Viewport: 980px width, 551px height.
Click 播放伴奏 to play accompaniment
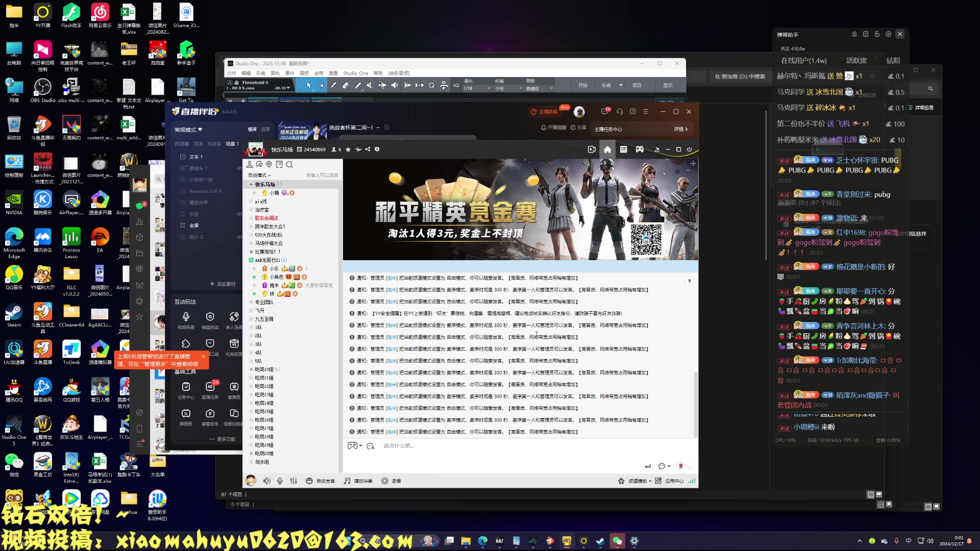click(358, 481)
